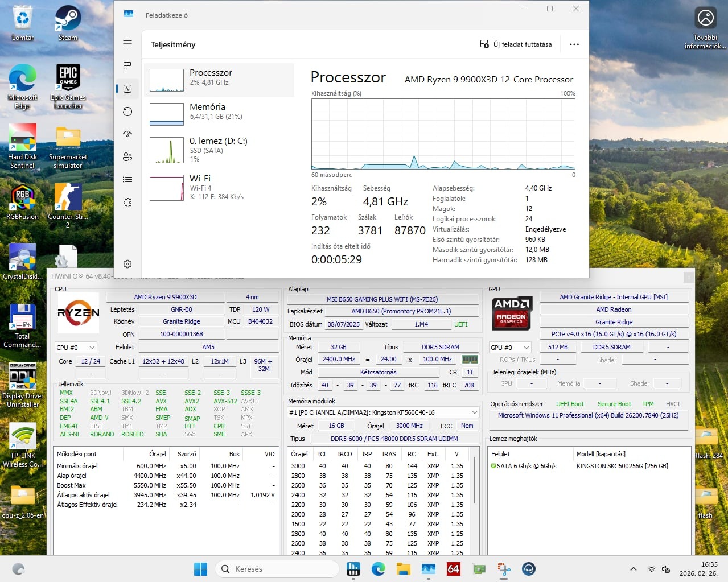
Task: Click the AMD Radeon Graphics logo in HWiNFO
Action: (512, 313)
